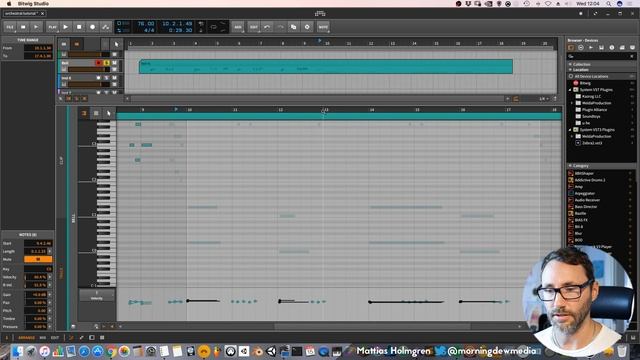Toggle the orange note Mute button
The image size is (640, 360).
[38, 259]
